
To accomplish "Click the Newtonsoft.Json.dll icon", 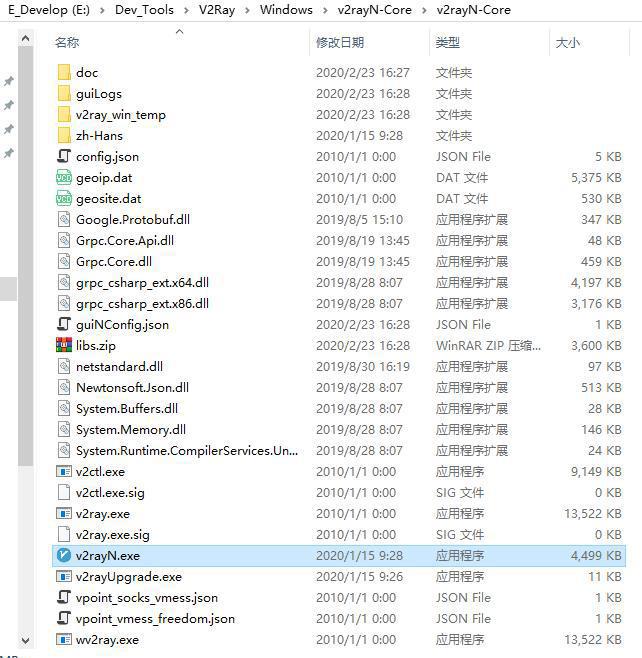I will [x=64, y=387].
